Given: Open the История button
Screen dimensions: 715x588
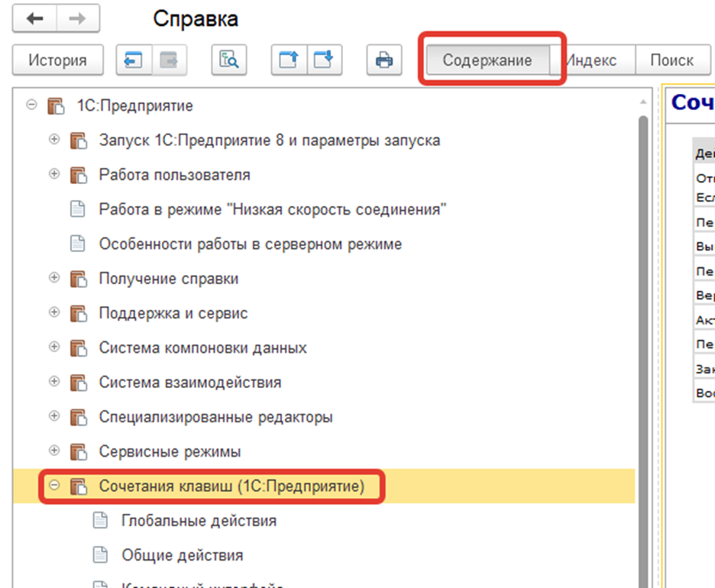Looking at the screenshot, I should (x=57, y=60).
